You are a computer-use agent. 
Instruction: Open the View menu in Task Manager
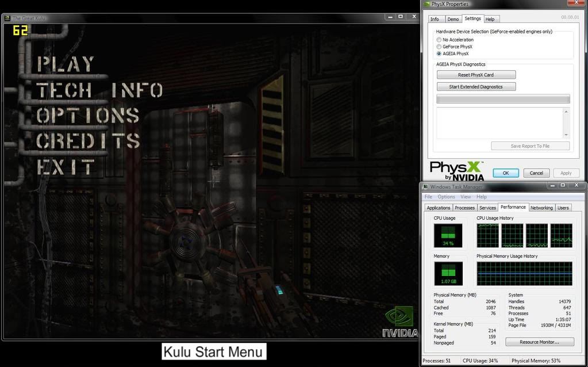coord(466,196)
